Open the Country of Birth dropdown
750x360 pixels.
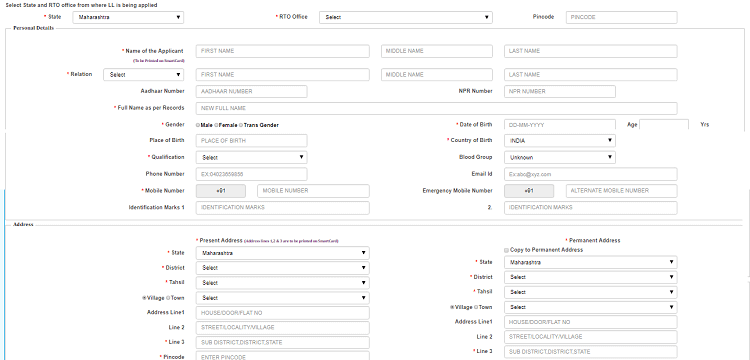pos(560,141)
